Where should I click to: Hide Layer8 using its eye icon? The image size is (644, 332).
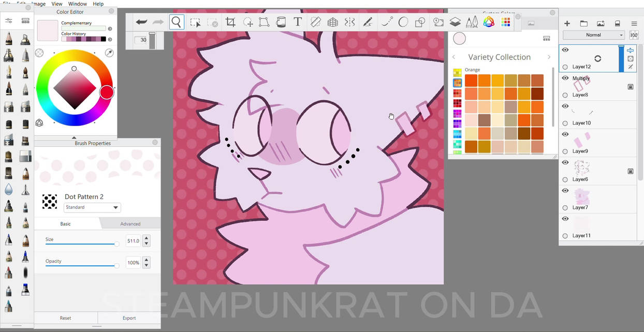[565, 78]
